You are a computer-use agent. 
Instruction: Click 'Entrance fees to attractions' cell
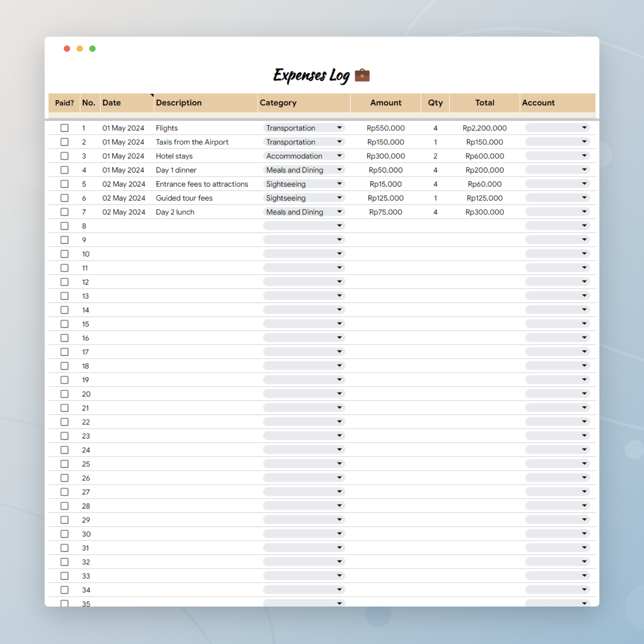coord(206,184)
